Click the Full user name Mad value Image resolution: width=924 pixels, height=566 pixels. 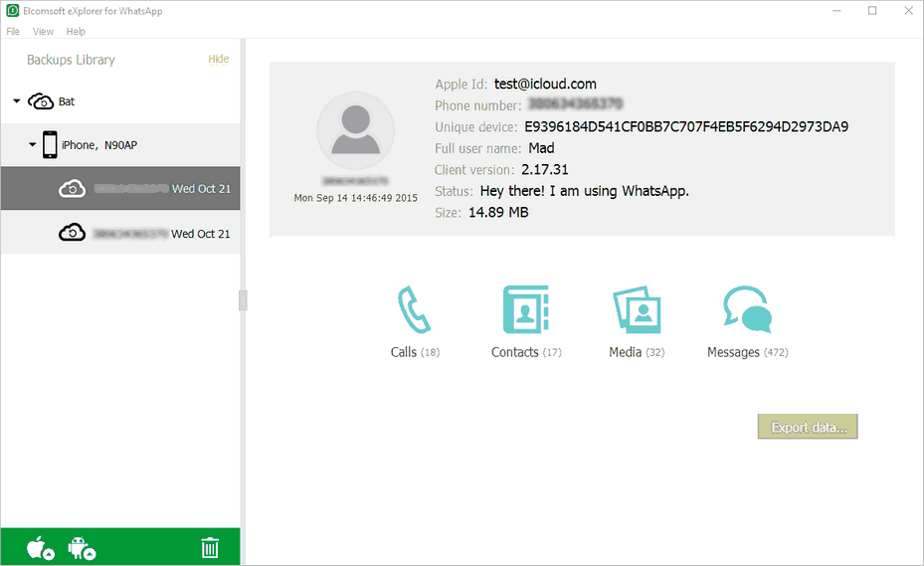coord(541,148)
